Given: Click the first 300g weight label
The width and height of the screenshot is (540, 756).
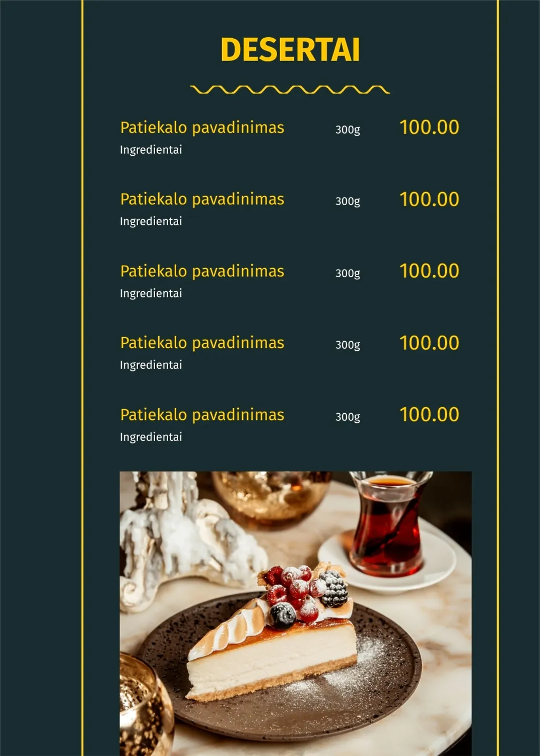Looking at the screenshot, I should pos(348,130).
